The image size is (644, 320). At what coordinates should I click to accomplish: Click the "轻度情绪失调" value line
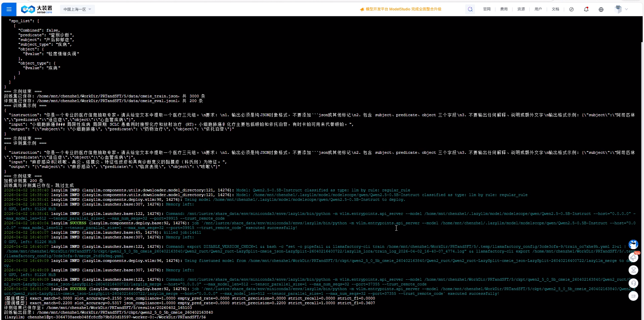51,54
